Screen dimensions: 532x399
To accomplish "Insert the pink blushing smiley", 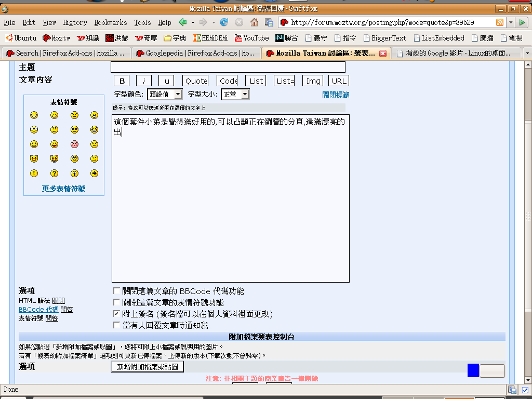I will [75, 144].
